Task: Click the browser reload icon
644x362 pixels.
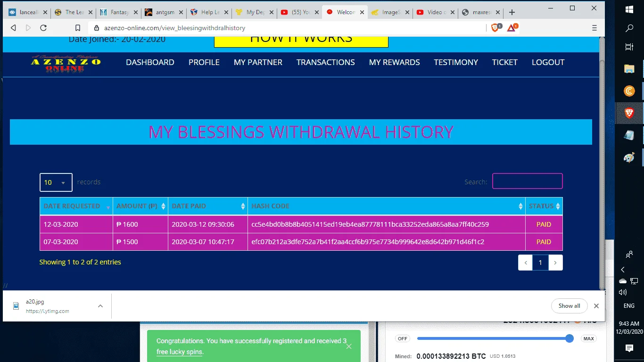Action: 43,28
